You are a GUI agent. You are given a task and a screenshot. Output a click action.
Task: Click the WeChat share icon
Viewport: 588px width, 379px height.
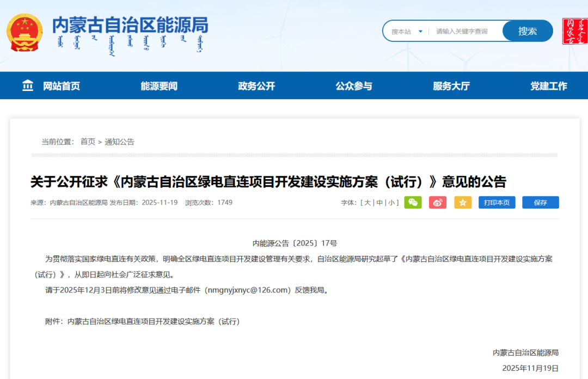(x=413, y=203)
